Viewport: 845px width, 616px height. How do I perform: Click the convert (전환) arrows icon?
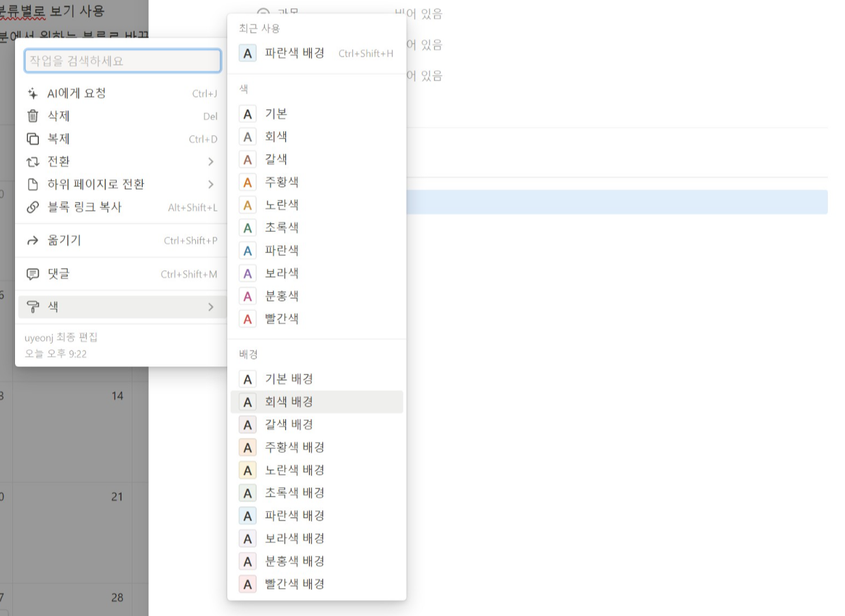(x=33, y=162)
